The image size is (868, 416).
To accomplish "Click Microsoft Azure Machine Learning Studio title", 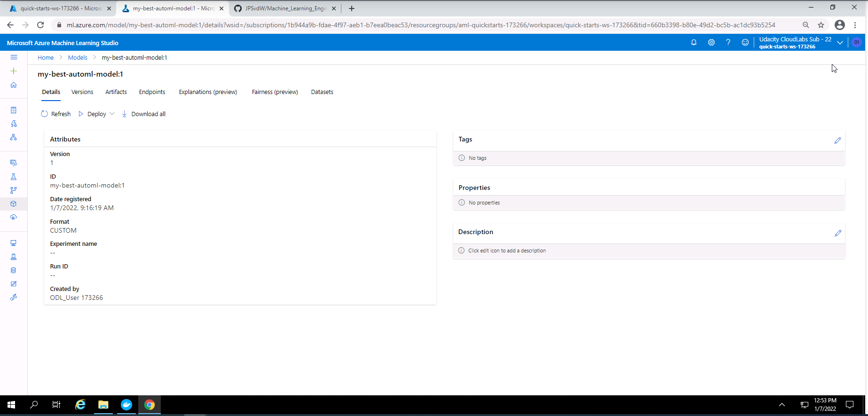I will point(63,43).
